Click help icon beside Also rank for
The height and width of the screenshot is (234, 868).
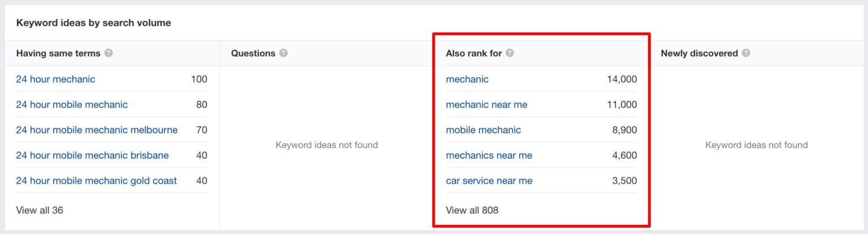click(x=510, y=53)
